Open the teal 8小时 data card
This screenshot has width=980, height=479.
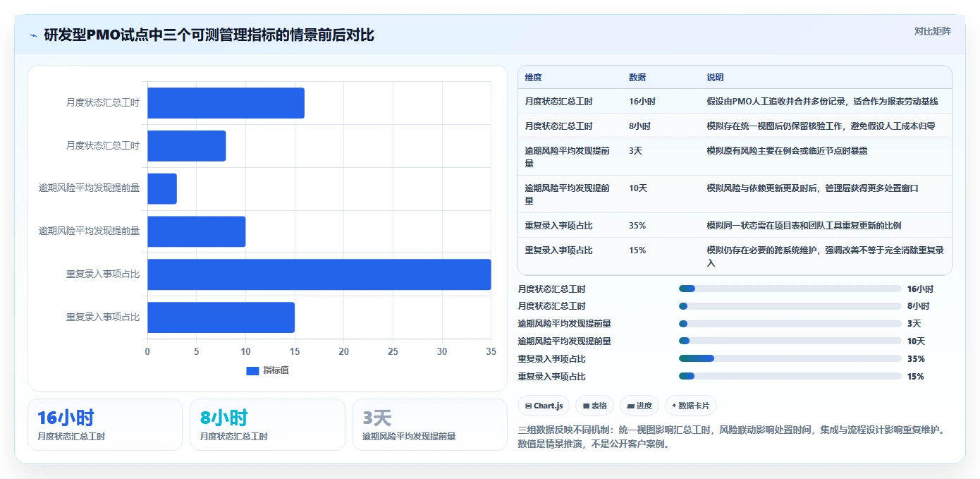pos(267,425)
